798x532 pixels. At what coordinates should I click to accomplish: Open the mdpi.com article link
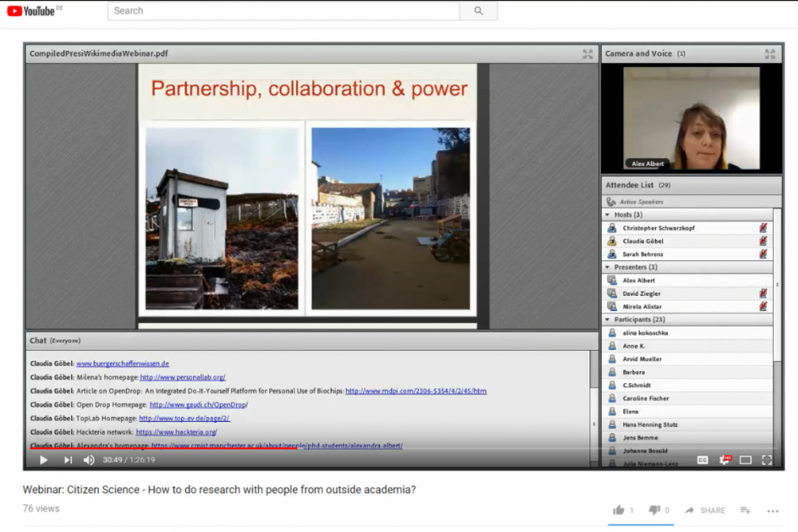pos(416,391)
